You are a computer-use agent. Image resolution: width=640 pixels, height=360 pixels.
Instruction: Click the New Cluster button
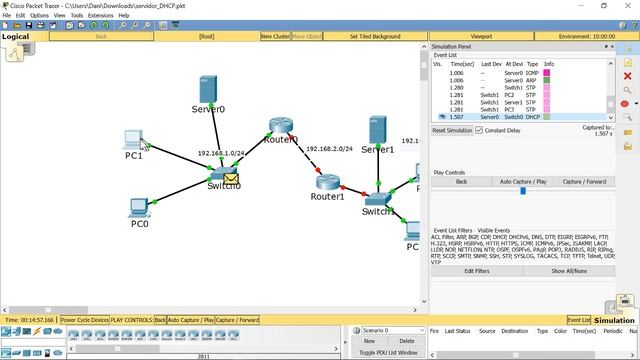276,36
